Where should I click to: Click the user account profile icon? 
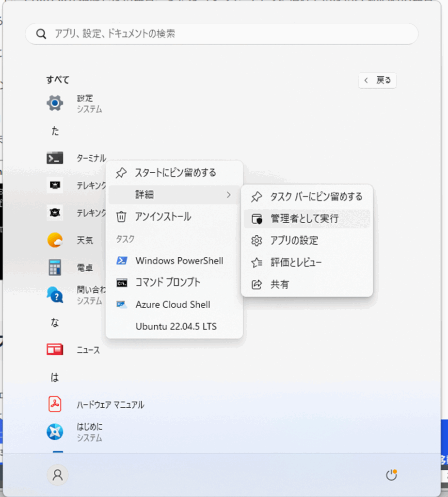click(58, 475)
